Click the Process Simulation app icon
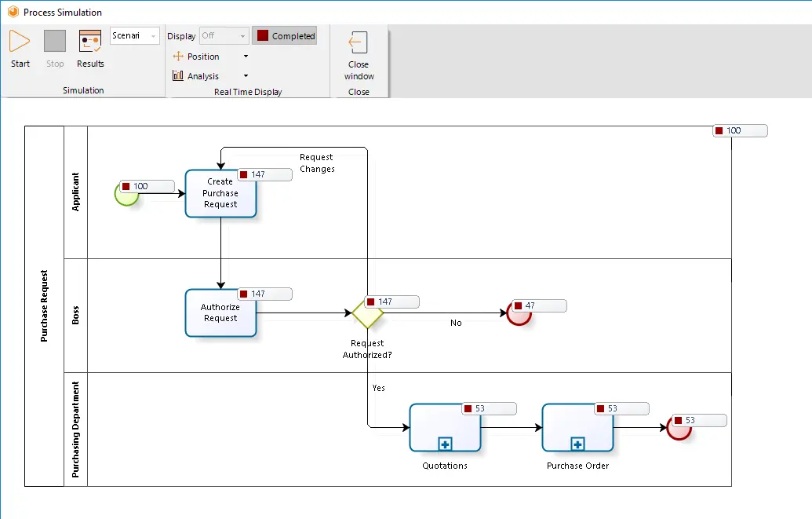Screen dimensions: 812x519 pyautogui.click(x=13, y=12)
